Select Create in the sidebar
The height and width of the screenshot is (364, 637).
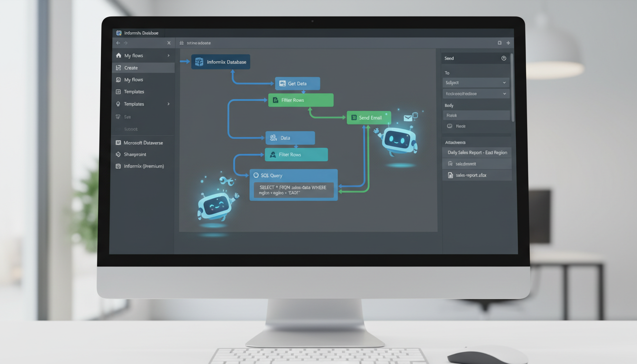pyautogui.click(x=131, y=68)
